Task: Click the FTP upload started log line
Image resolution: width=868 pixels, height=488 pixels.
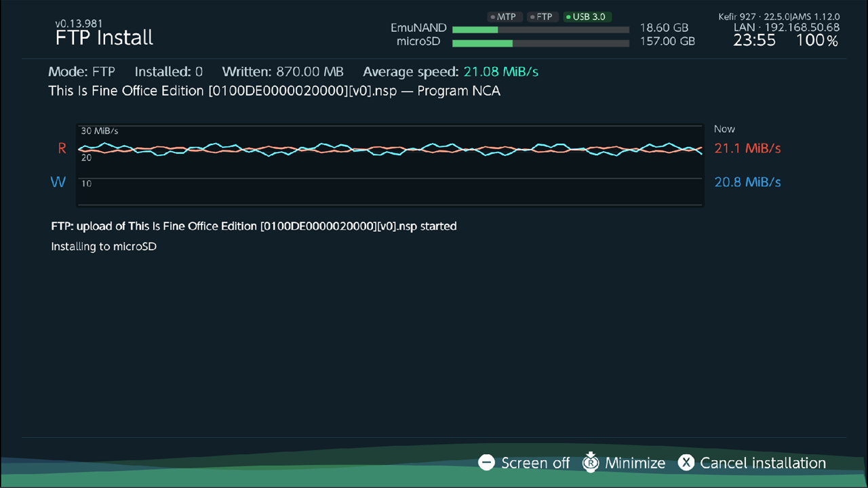Action: tap(254, 226)
